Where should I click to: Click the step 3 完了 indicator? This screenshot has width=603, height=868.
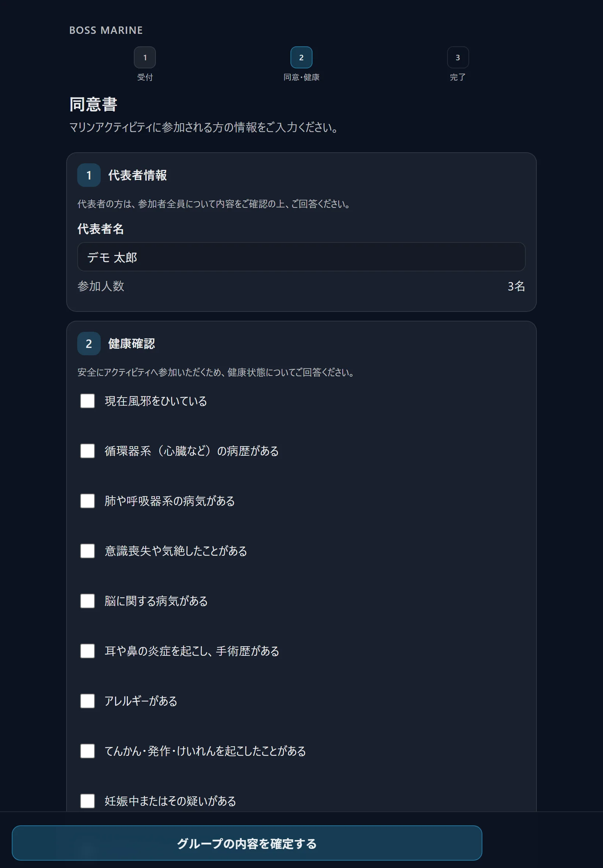457,57
